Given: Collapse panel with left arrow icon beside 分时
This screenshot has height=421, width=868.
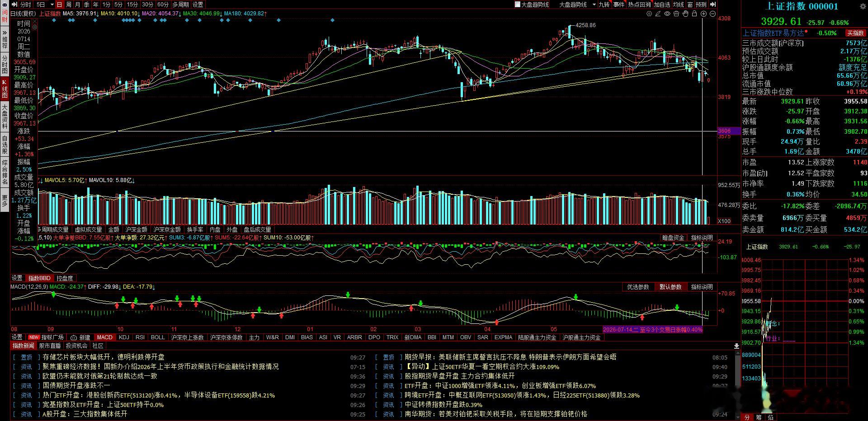Looking at the screenshot, I should (14, 5).
